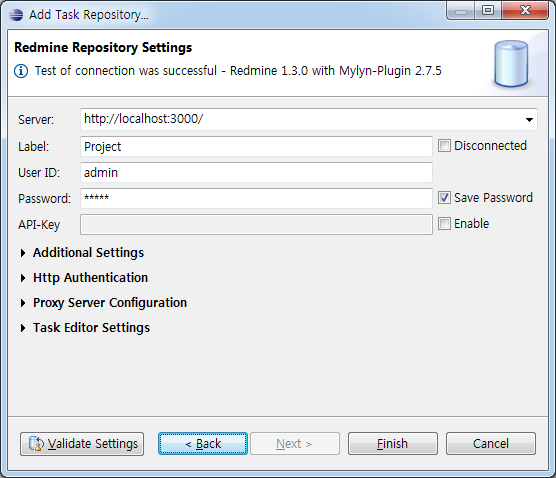This screenshot has width=556, height=478.
Task: Expand the Http Authentication section
Action: pyautogui.click(x=84, y=278)
